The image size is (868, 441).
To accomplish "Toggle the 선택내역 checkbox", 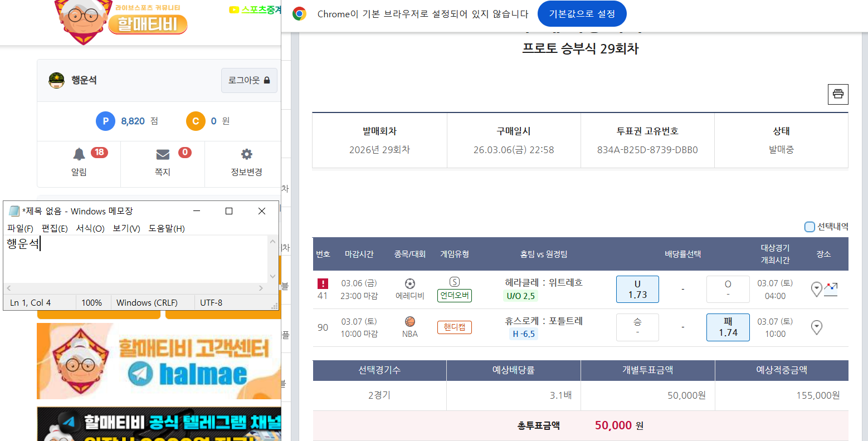I will pos(810,227).
